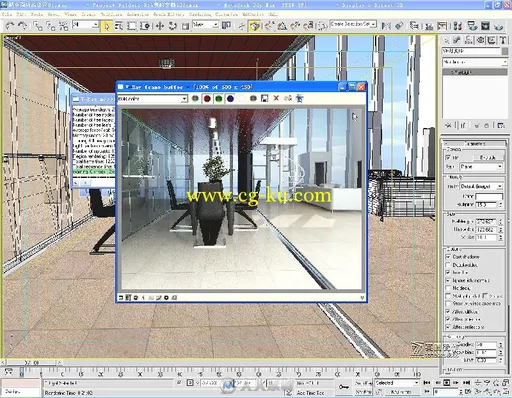Click the Quick Render teapot icon
512x398 pixels.
click(498, 26)
